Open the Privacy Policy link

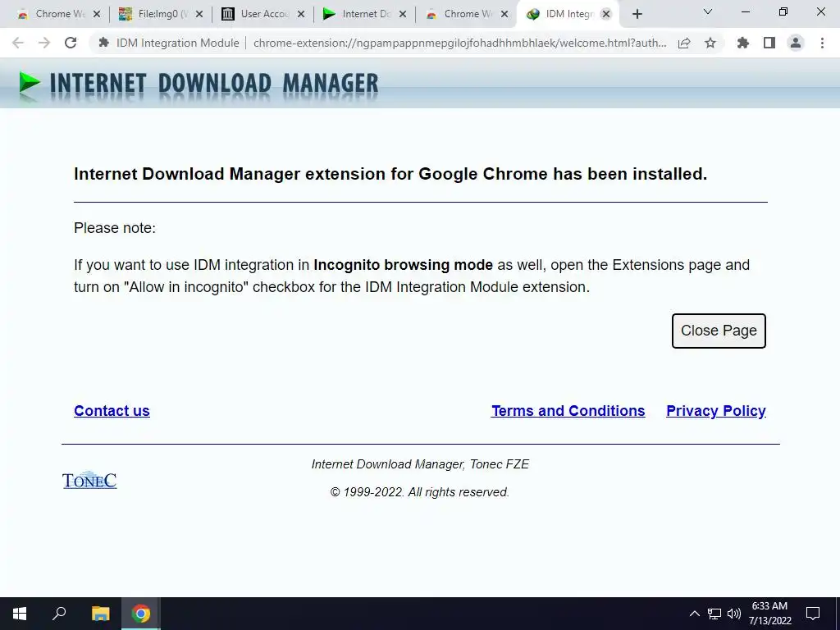(715, 411)
